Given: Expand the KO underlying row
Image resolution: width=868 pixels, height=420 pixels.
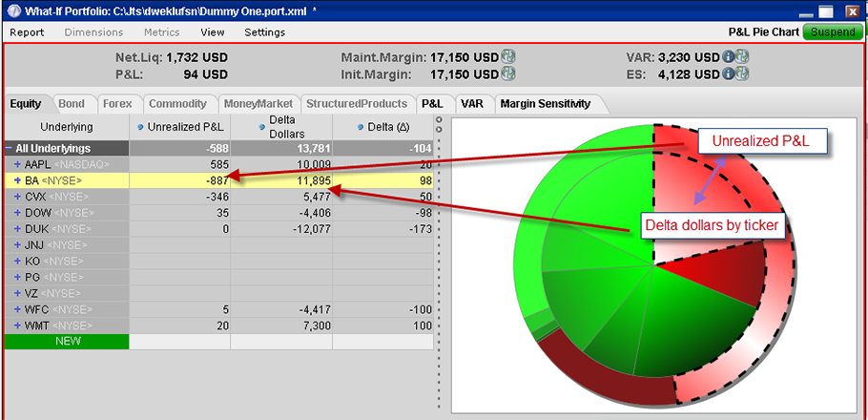Looking at the screenshot, I should 17,261.
